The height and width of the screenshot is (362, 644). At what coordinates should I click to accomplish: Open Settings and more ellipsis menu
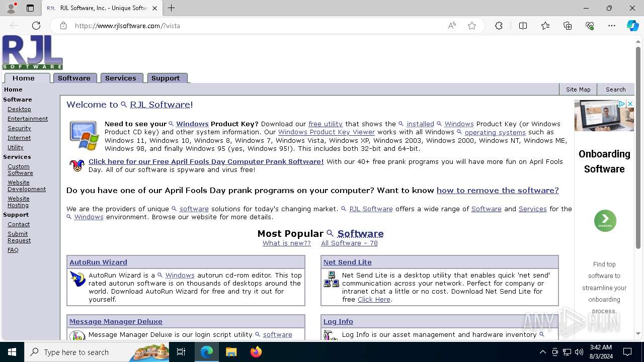point(612,26)
